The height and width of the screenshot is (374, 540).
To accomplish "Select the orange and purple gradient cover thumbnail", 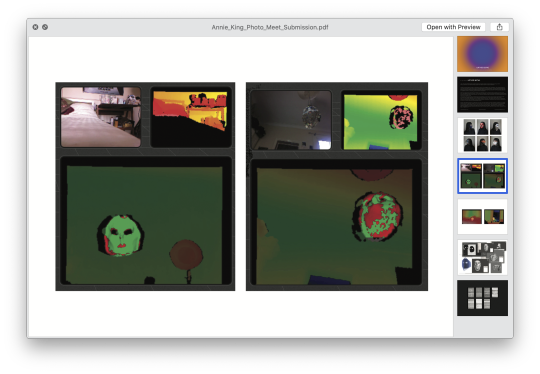I will 482,54.
